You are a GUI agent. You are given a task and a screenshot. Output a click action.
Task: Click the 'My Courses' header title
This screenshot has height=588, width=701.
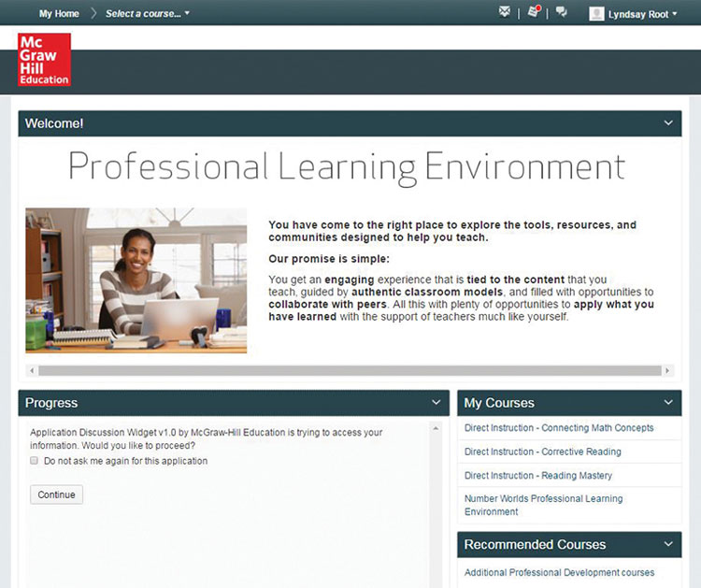coord(499,403)
